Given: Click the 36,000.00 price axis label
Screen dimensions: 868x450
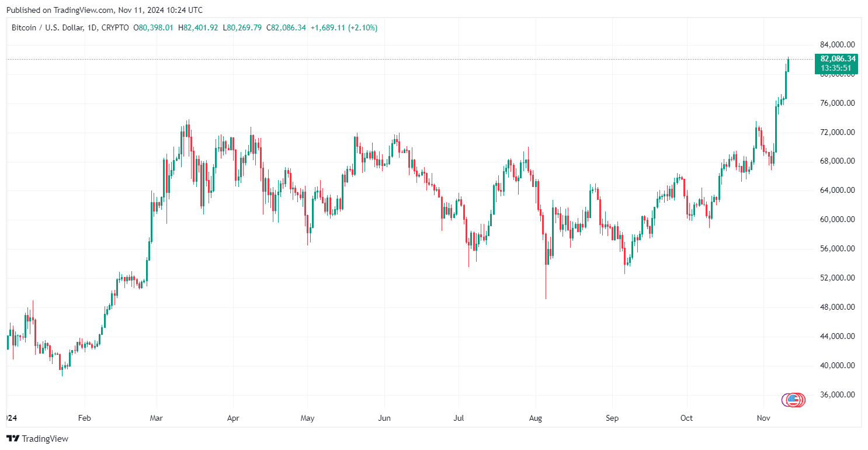Looking at the screenshot, I should pos(838,395).
